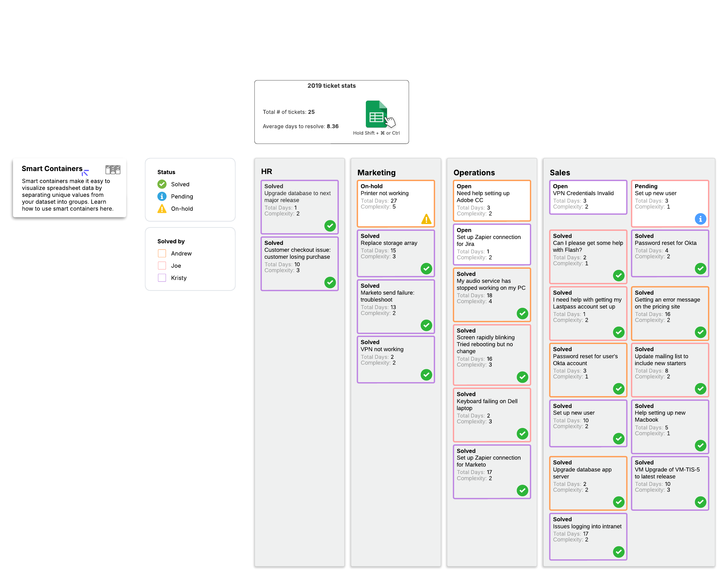Click the Smart Containers layout icon
Screen dimensions: 728x586
point(113,170)
